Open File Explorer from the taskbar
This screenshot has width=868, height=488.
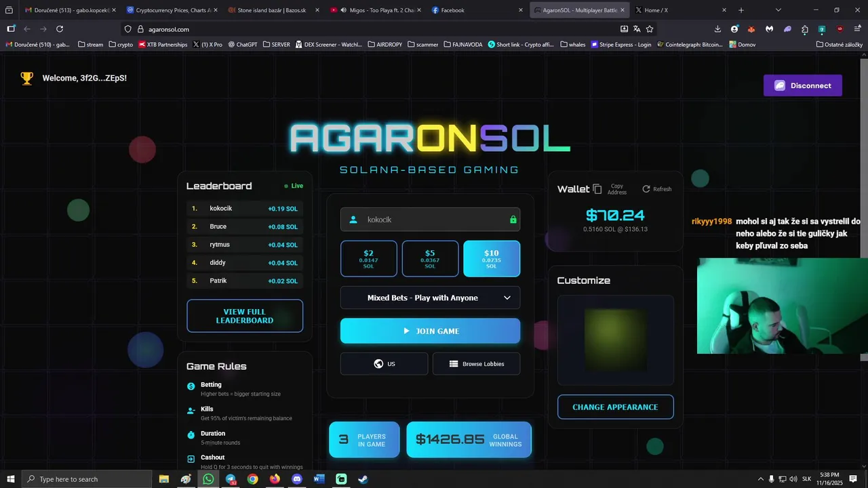[164, 479]
